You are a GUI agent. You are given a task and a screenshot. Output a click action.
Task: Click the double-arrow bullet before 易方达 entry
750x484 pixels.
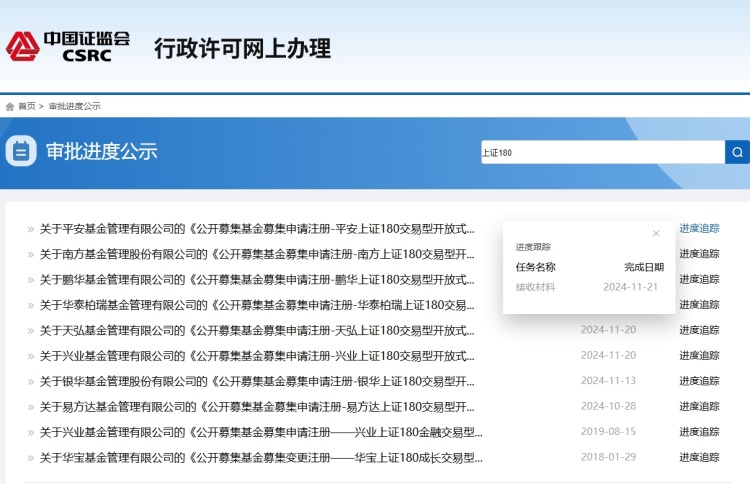point(31,407)
